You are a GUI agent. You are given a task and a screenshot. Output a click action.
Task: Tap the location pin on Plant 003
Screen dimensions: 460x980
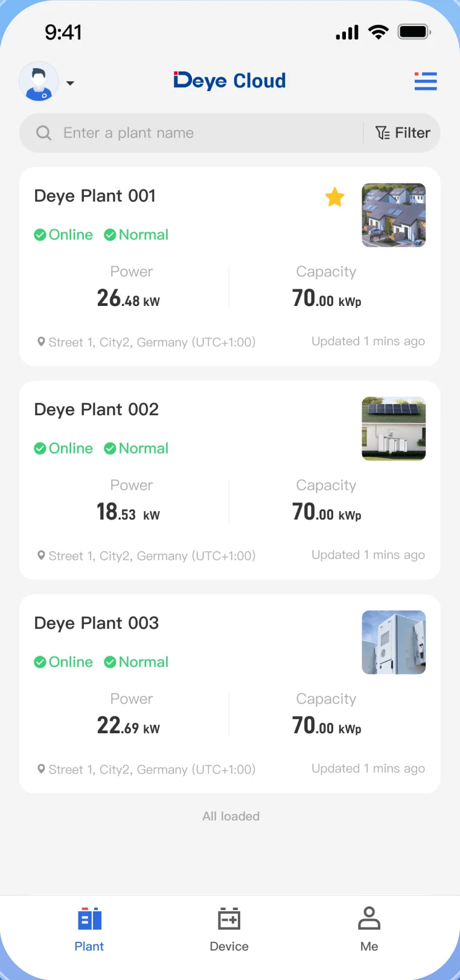pyautogui.click(x=41, y=769)
